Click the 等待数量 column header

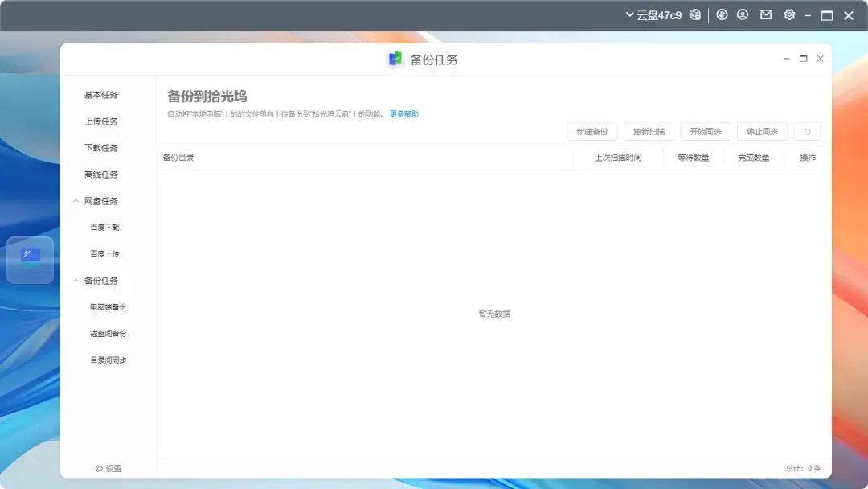(693, 158)
